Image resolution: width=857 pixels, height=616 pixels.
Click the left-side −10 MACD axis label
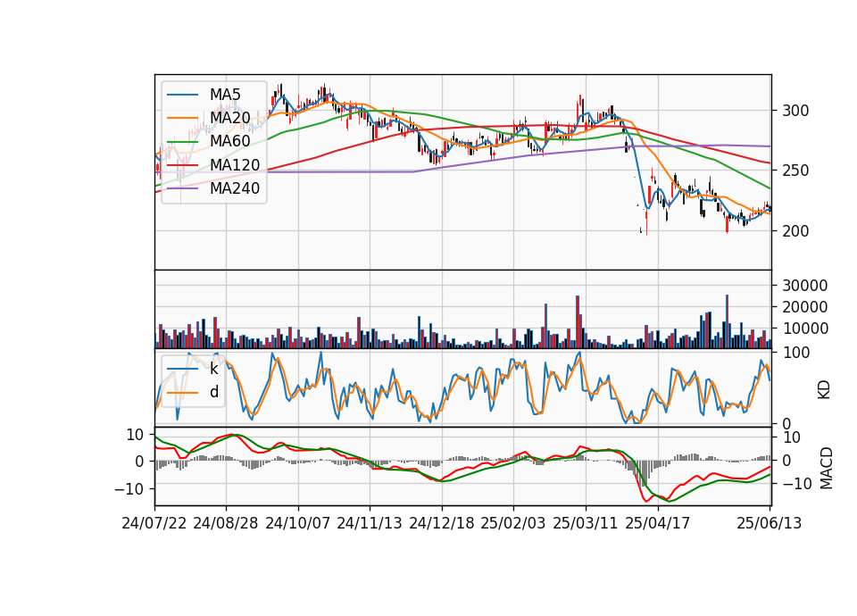(x=129, y=488)
